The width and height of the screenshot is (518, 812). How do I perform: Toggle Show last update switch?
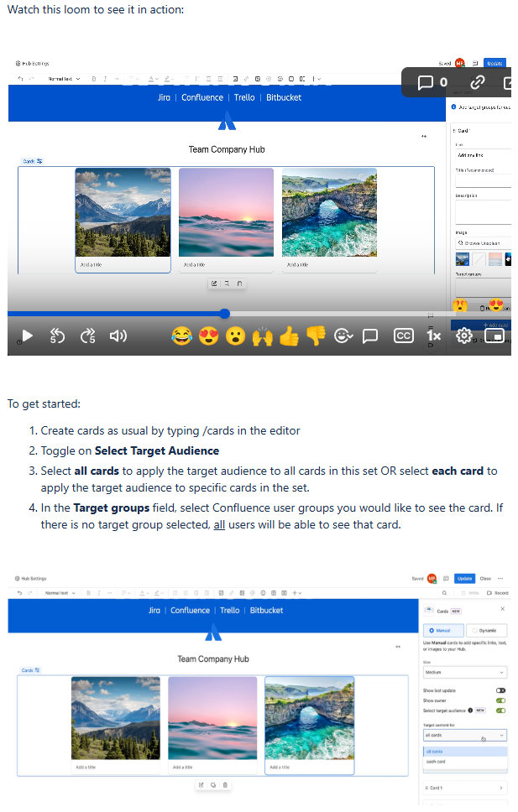click(x=501, y=691)
